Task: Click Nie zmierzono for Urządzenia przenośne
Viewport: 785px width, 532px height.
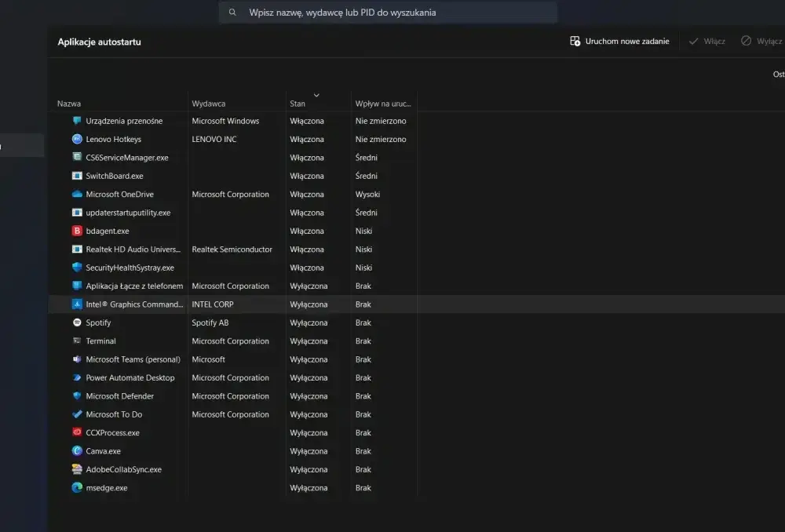Action: (x=381, y=121)
